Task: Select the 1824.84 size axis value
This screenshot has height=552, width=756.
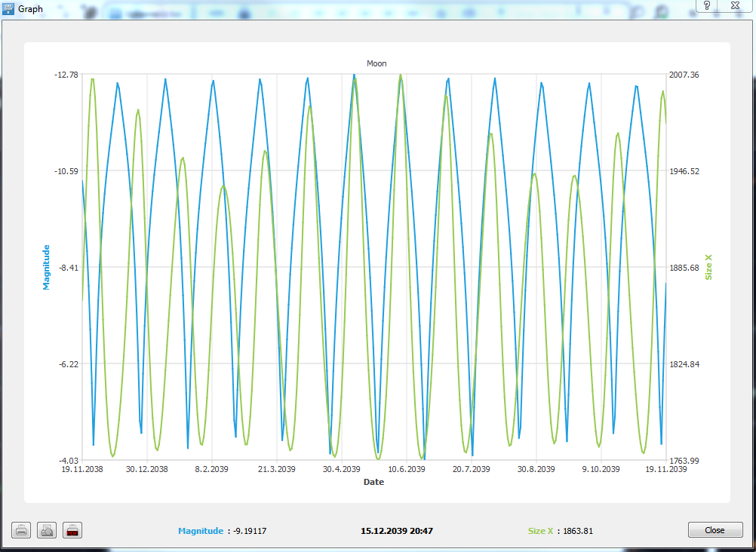Action: pyautogui.click(x=684, y=364)
